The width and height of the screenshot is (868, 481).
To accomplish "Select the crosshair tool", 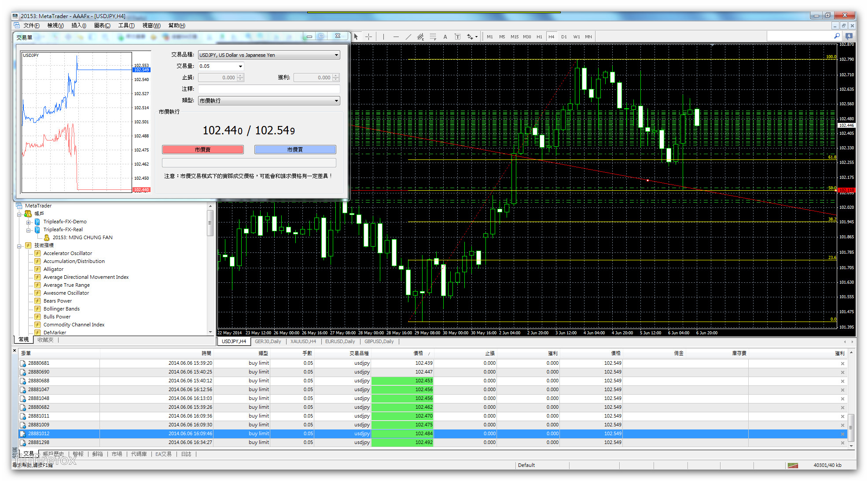I will tap(368, 37).
